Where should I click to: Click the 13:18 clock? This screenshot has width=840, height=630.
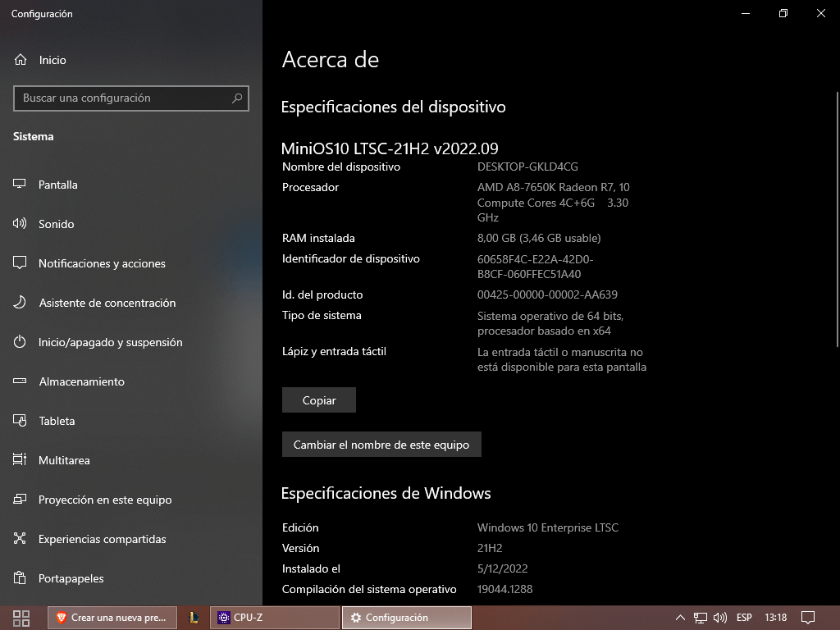tap(775, 618)
